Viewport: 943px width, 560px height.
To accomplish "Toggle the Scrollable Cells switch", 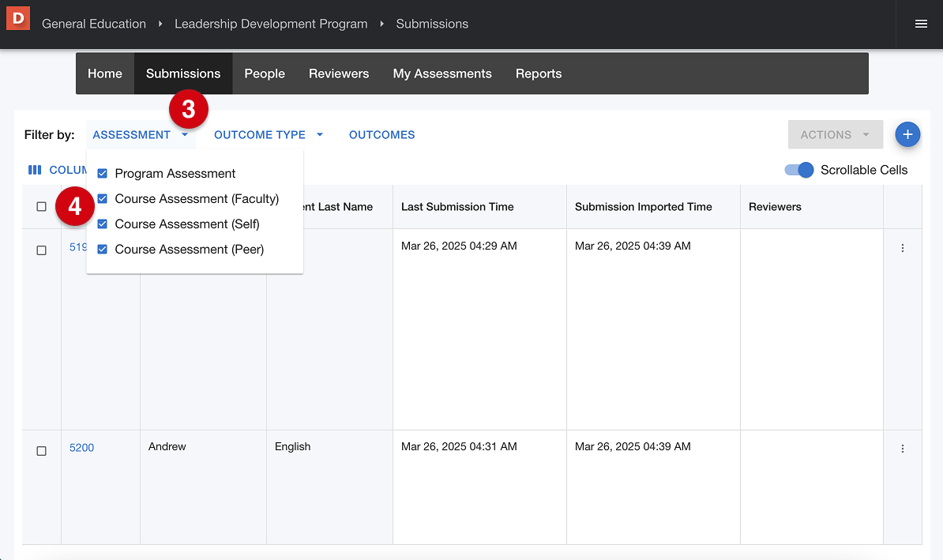I will pyautogui.click(x=799, y=170).
